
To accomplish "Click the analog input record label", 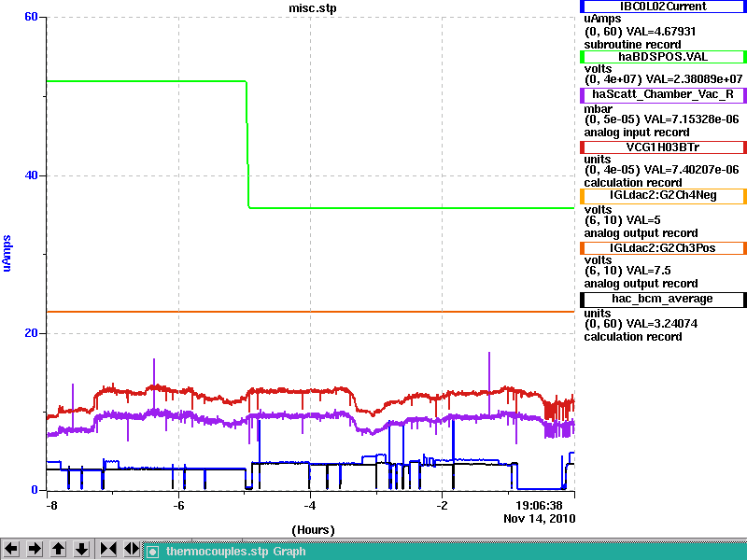I will pyautogui.click(x=637, y=133).
